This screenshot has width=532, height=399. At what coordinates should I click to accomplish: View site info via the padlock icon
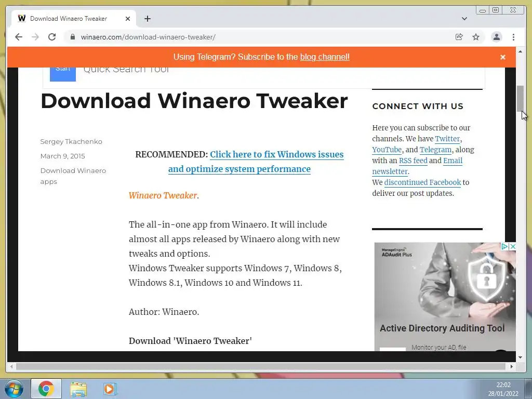[72, 37]
